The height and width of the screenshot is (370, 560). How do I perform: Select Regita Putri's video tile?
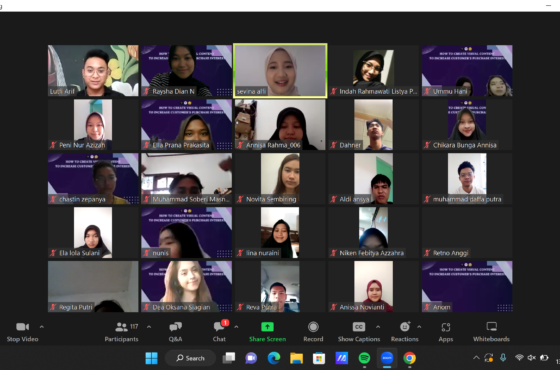pyautogui.click(x=93, y=286)
